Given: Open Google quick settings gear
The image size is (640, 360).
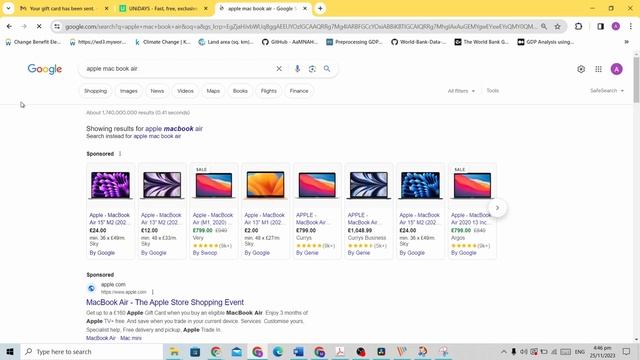Looking at the screenshot, I should point(581,69).
